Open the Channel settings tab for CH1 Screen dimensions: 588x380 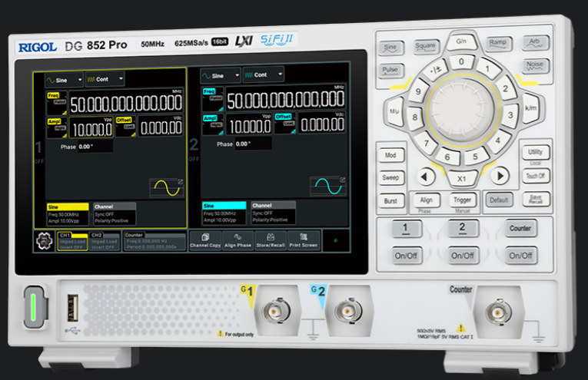click(x=115, y=213)
